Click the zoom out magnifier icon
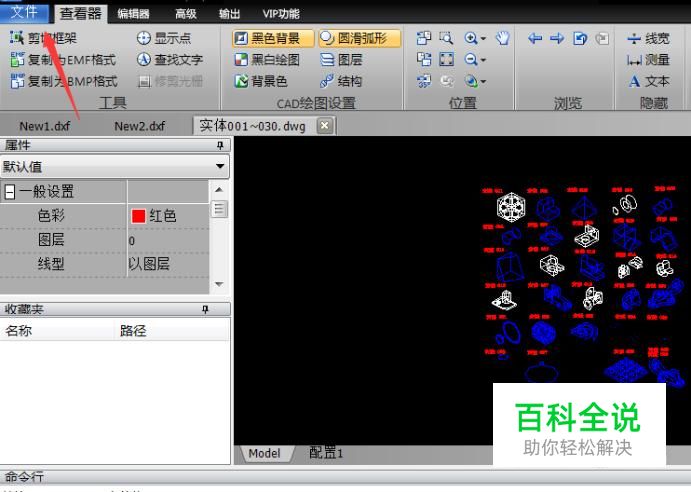691x492 pixels. (x=471, y=60)
